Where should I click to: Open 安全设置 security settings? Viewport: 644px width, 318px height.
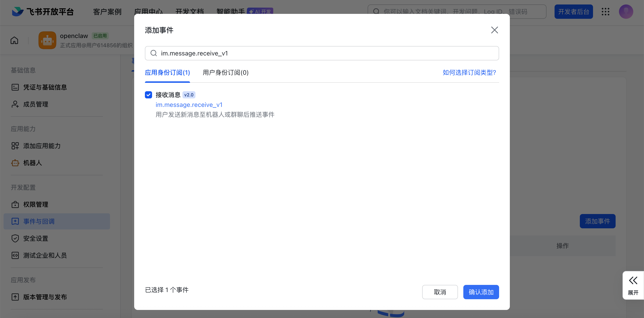36,238
